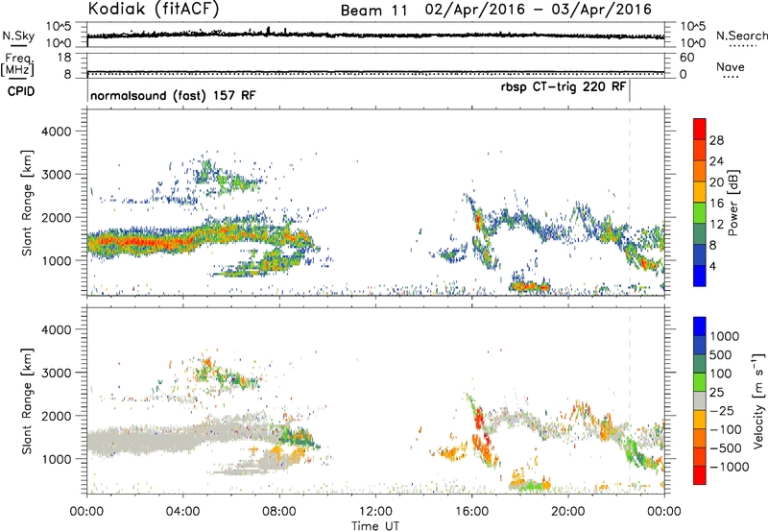
Task: Pick the blue Velocity segment above 1000
Action: pyautogui.click(x=700, y=326)
